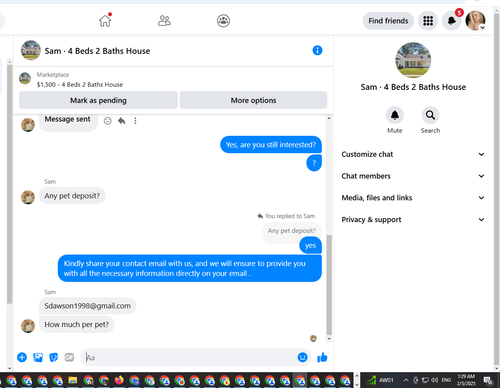Image resolution: width=500 pixels, height=388 pixels.
Task: Click the blue 'yes' message bubble
Action: [310, 246]
